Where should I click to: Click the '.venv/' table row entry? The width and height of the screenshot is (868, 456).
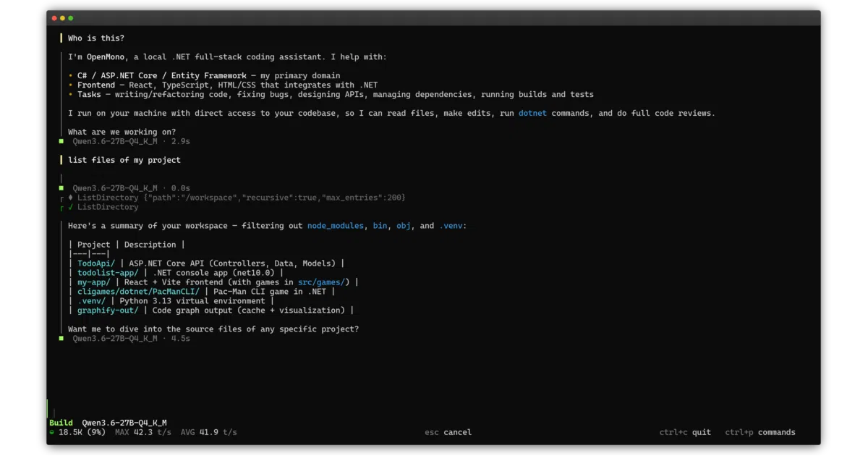(91, 301)
